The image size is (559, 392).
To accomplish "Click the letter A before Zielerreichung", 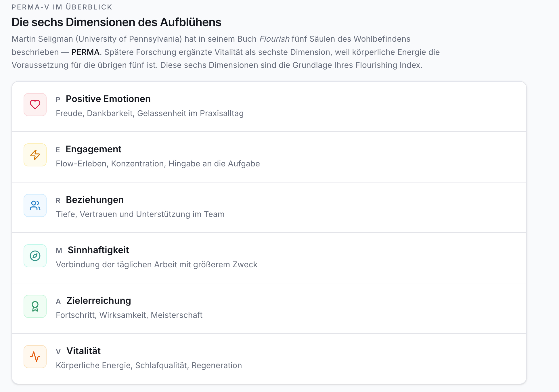I will 58,301.
